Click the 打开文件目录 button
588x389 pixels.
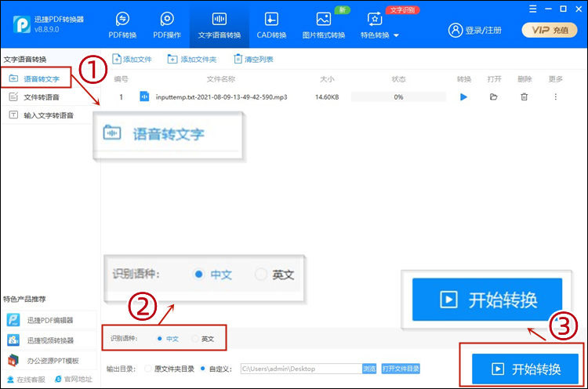(401, 369)
